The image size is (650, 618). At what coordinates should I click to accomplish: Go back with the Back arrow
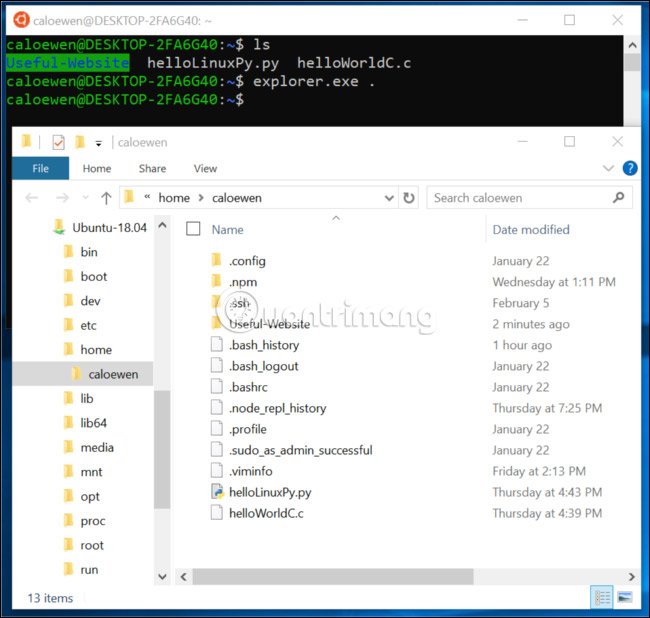tap(32, 198)
